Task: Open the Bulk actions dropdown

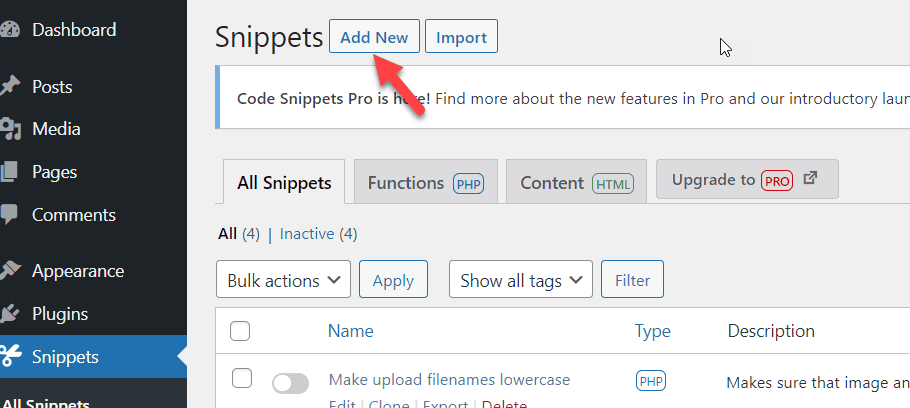Action: click(x=283, y=279)
